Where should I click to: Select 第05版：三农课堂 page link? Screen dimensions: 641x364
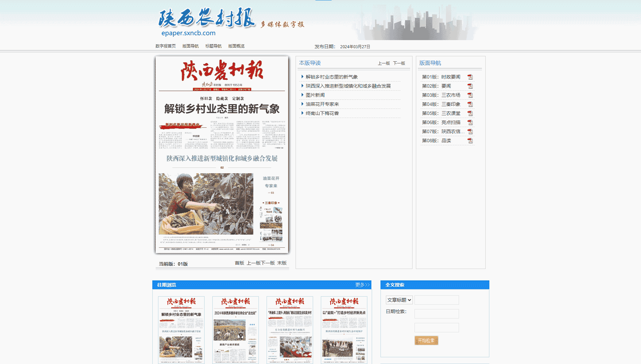coord(441,113)
